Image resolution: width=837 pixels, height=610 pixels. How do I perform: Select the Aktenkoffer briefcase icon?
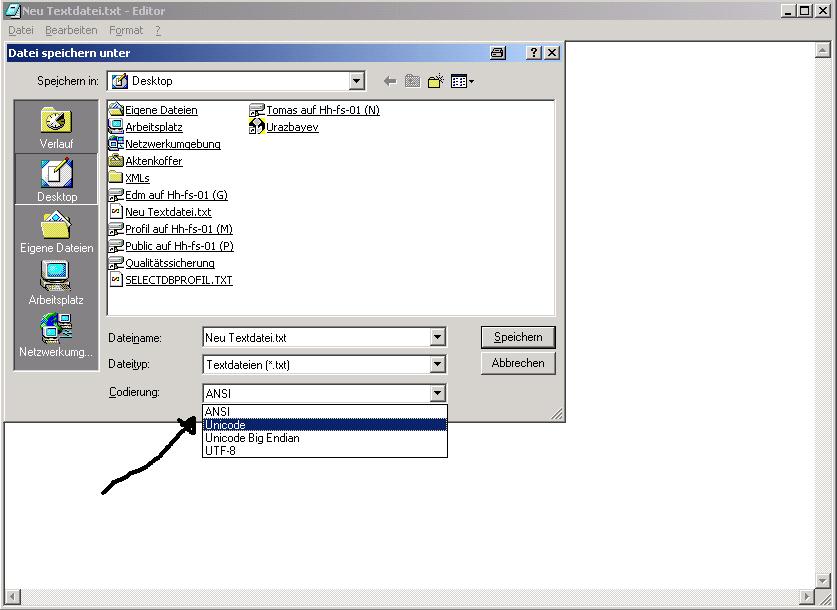pos(116,161)
